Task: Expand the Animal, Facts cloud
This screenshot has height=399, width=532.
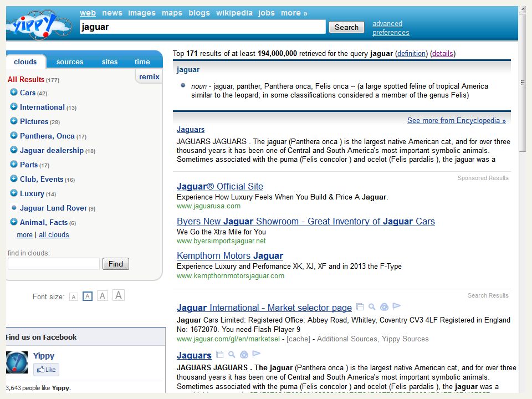Action: click(14, 222)
